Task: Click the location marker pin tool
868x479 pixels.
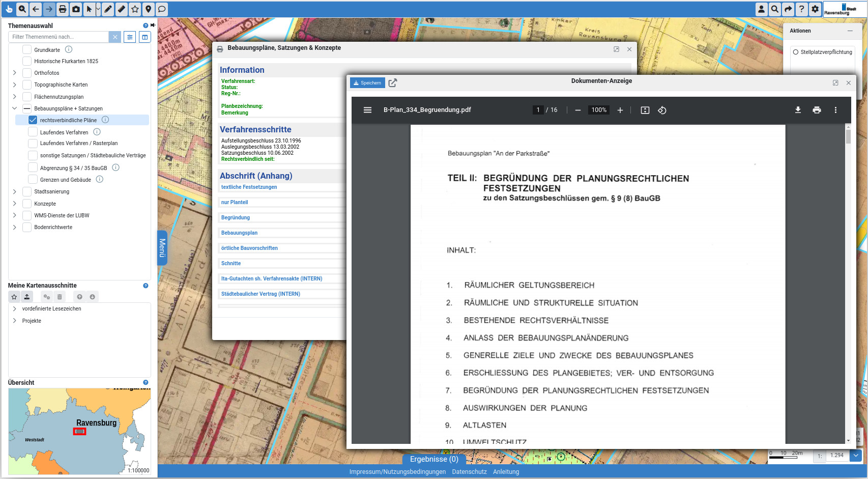Action: 148,9
